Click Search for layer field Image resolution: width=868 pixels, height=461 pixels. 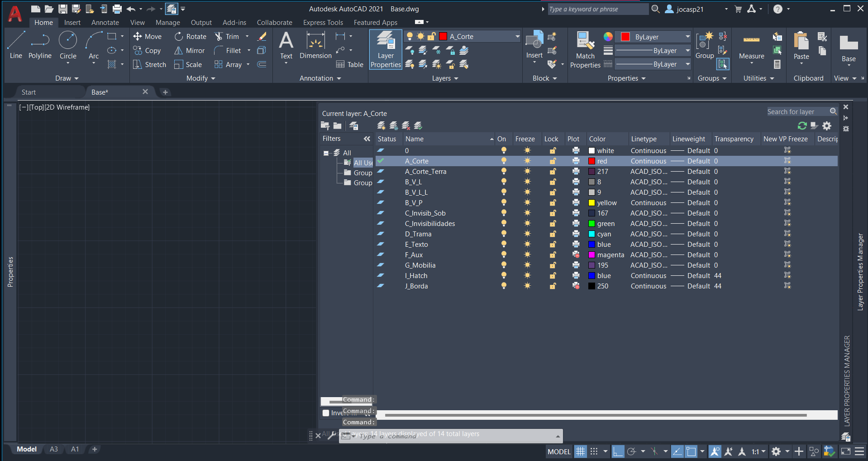[x=798, y=111]
